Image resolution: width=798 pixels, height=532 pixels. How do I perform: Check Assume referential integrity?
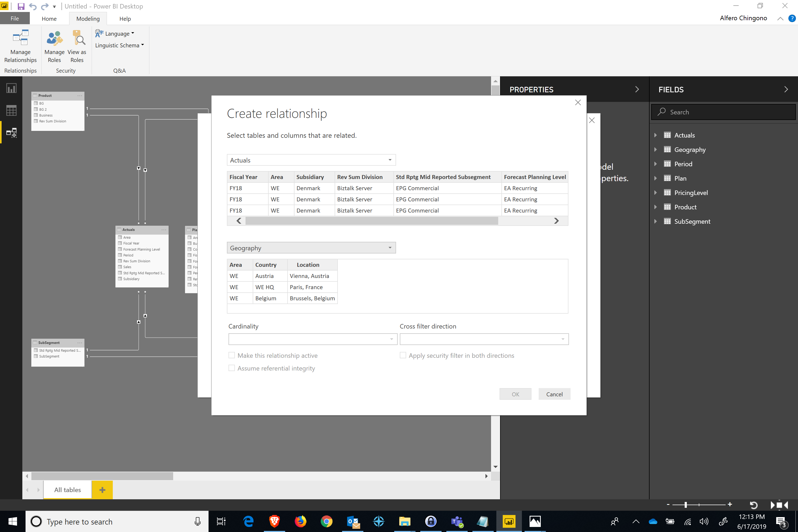[232, 368]
